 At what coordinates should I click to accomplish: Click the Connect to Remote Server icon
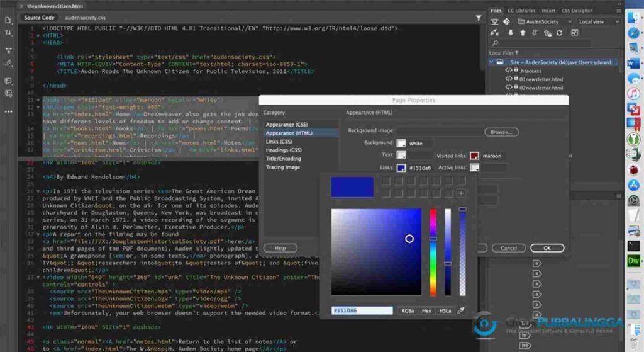[x=495, y=33]
